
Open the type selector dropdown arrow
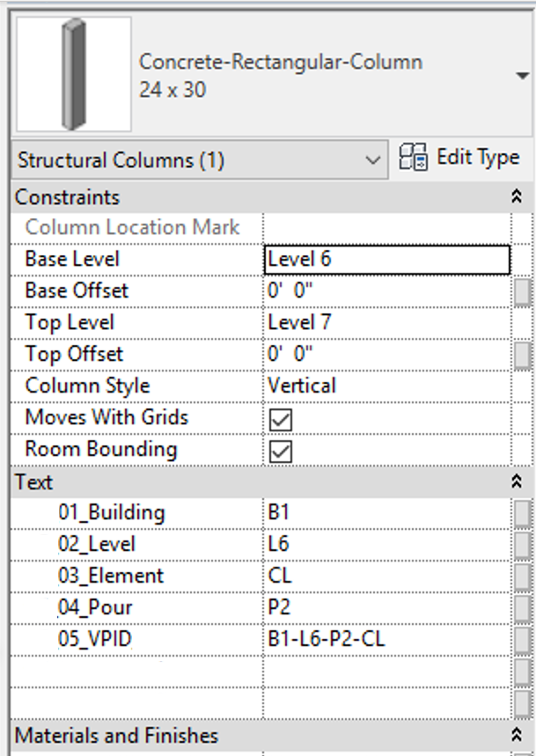[x=523, y=76]
